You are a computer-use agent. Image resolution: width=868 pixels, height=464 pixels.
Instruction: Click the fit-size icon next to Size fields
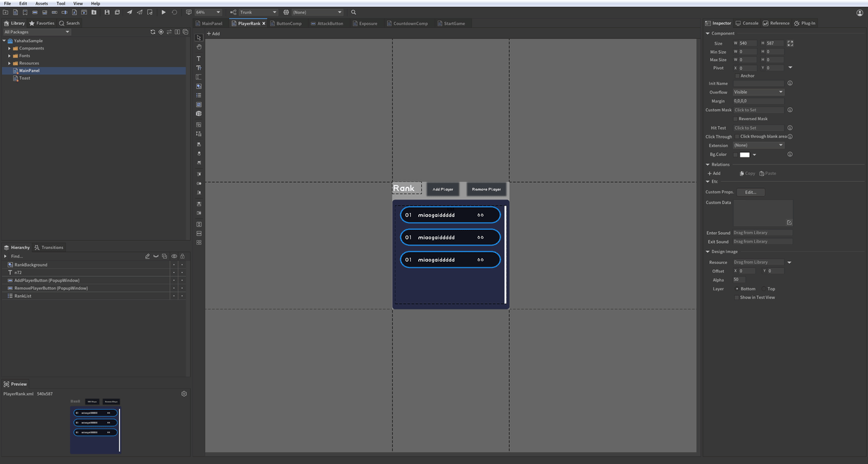tap(790, 43)
